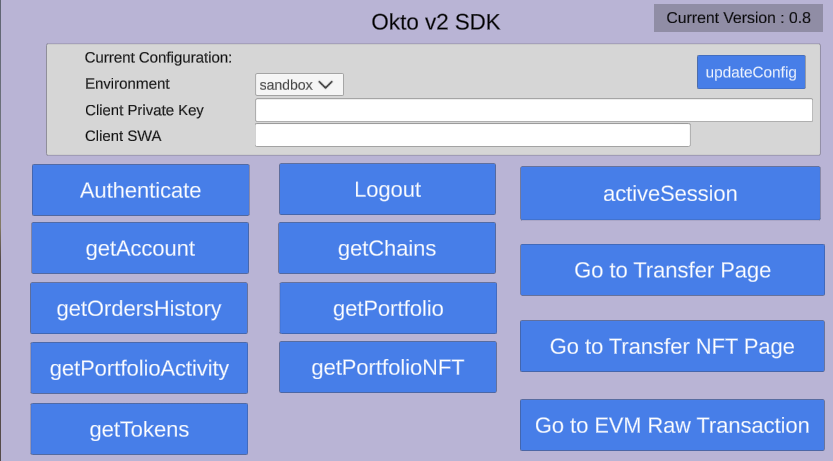Click the getPortfolio button
The height and width of the screenshot is (461, 833).
[388, 308]
